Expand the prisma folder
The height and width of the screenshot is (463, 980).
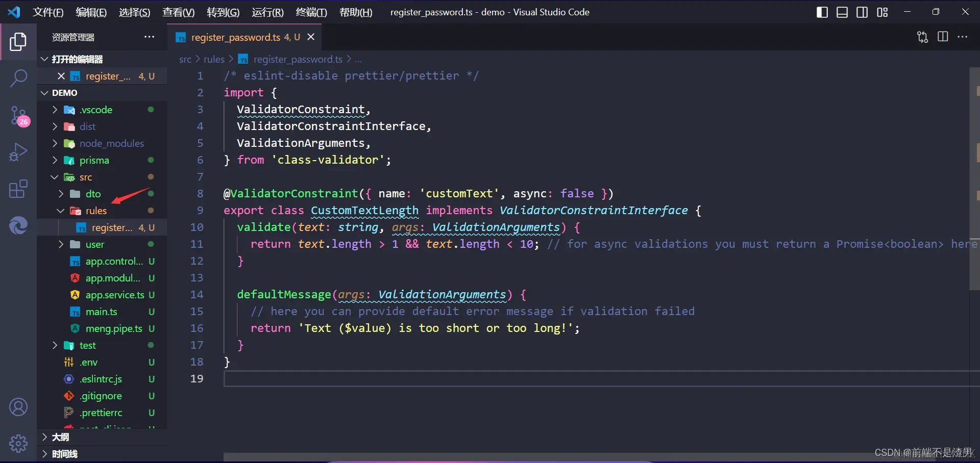click(102, 160)
